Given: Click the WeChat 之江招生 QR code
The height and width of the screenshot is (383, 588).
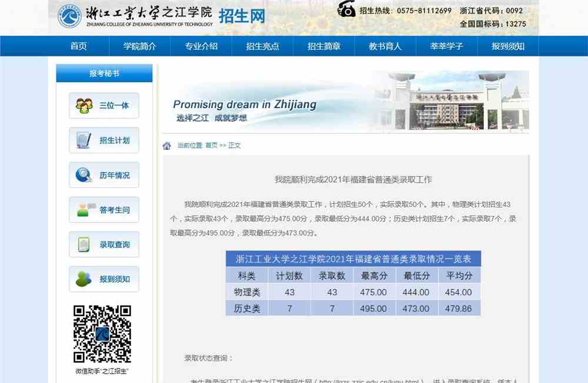Looking at the screenshot, I should click(x=102, y=334).
